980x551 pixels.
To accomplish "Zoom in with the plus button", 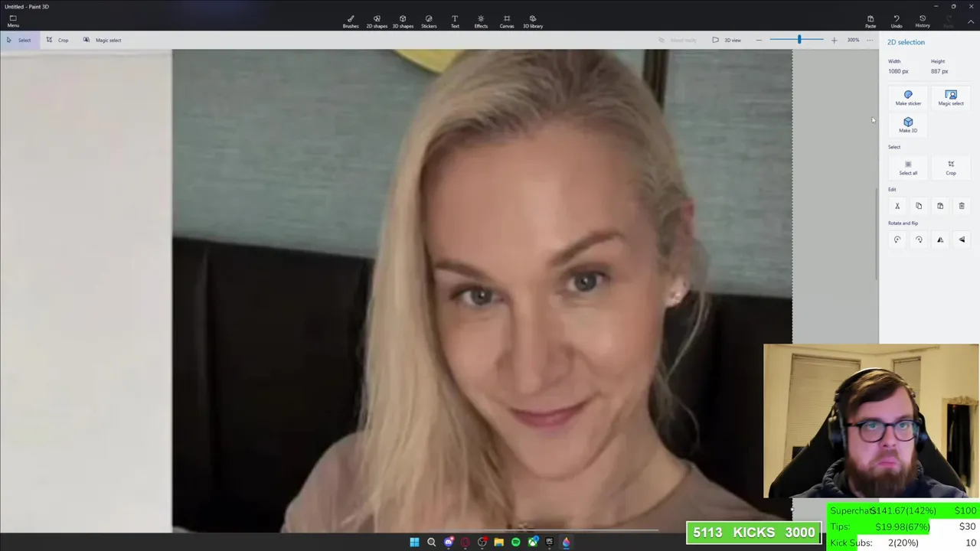I will (x=834, y=40).
